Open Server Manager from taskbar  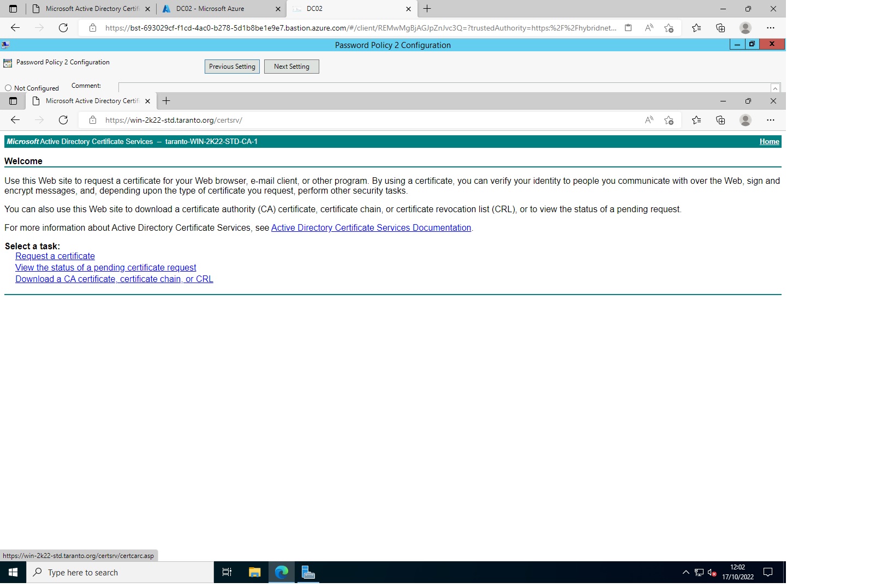click(308, 572)
